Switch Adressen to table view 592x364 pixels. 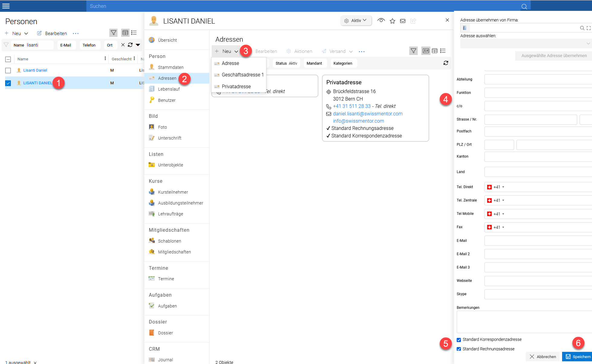tap(435, 51)
